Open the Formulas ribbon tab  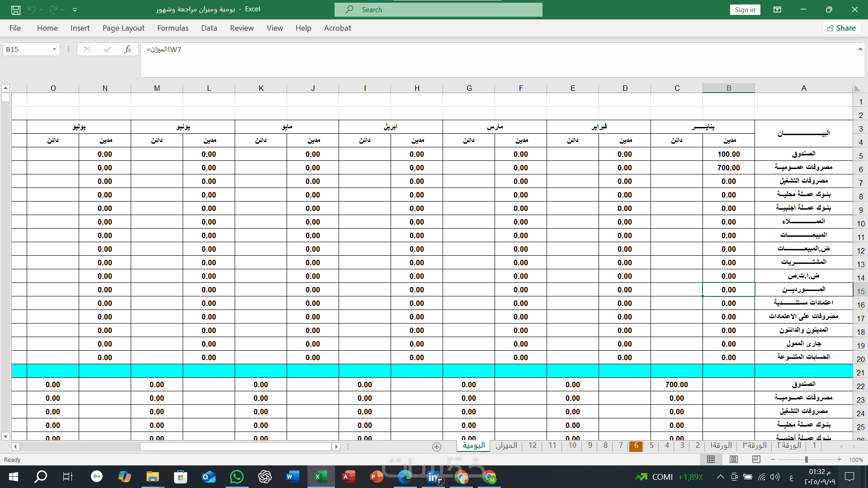[x=173, y=28]
